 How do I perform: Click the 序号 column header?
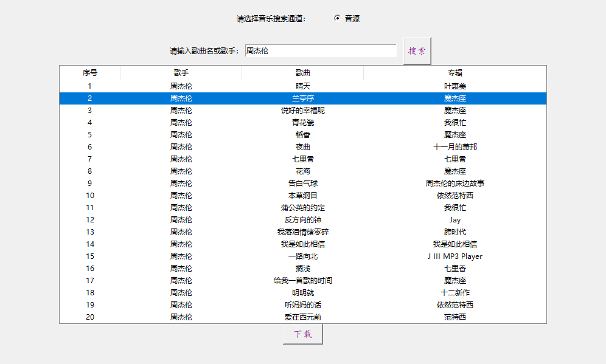(x=89, y=72)
